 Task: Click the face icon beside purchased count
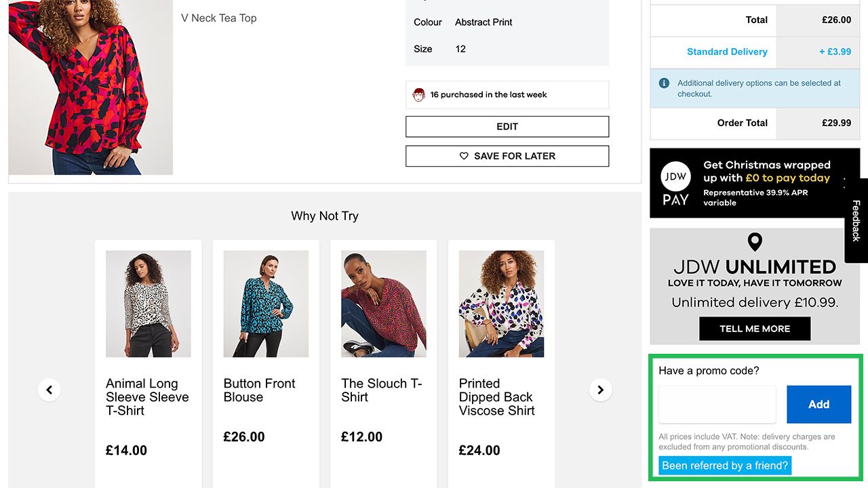419,95
